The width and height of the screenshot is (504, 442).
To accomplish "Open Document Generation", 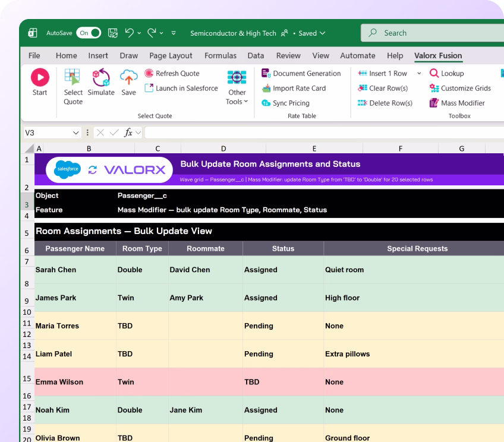I will [x=301, y=73].
